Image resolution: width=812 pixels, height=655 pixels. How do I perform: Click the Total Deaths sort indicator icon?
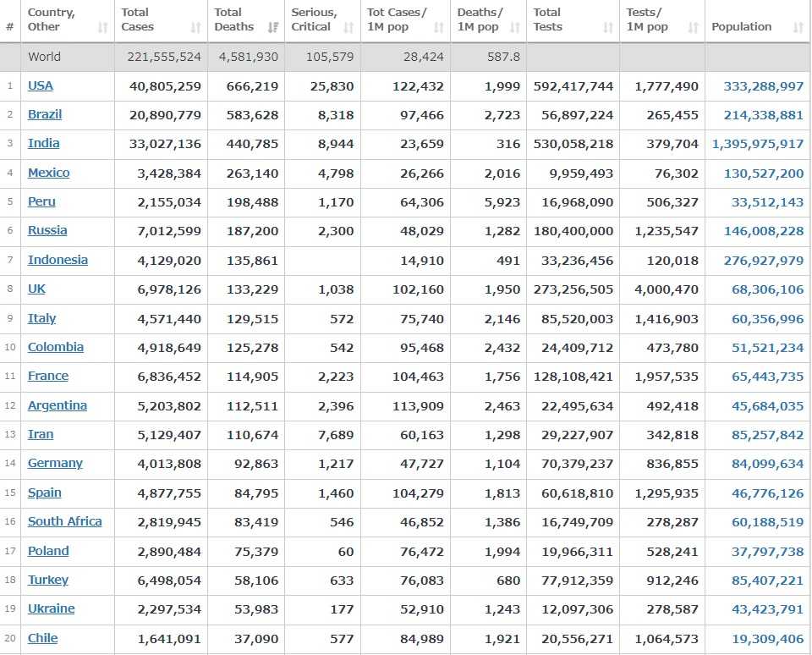click(x=272, y=28)
